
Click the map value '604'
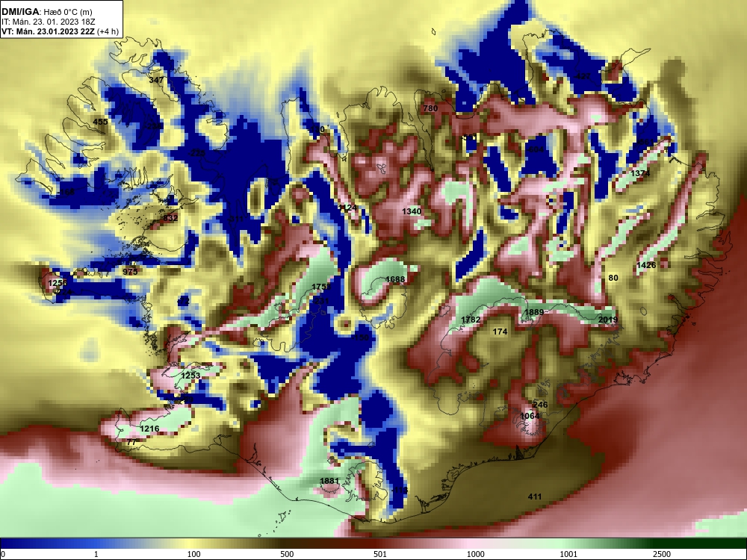[536, 149]
